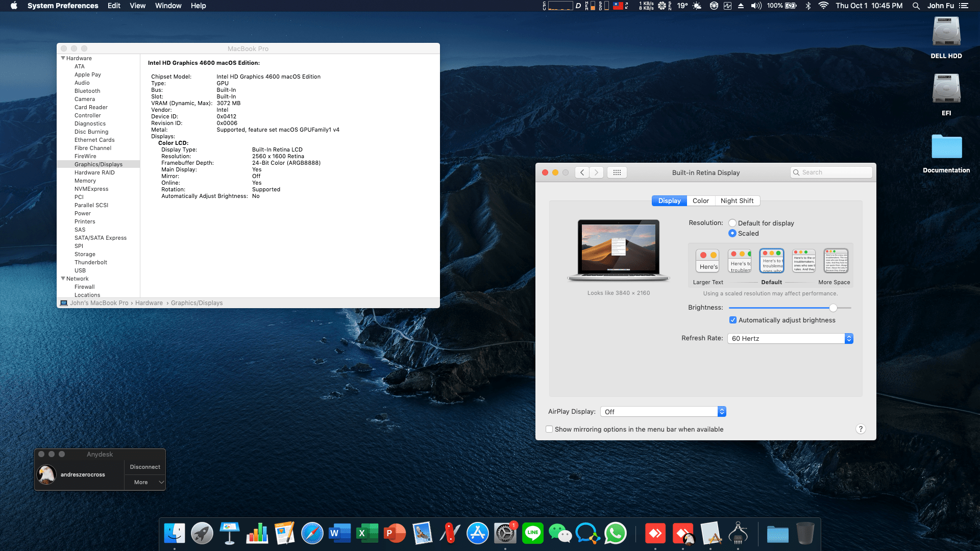Open Spotlight search from the menu bar
The image size is (980, 551).
915,6
